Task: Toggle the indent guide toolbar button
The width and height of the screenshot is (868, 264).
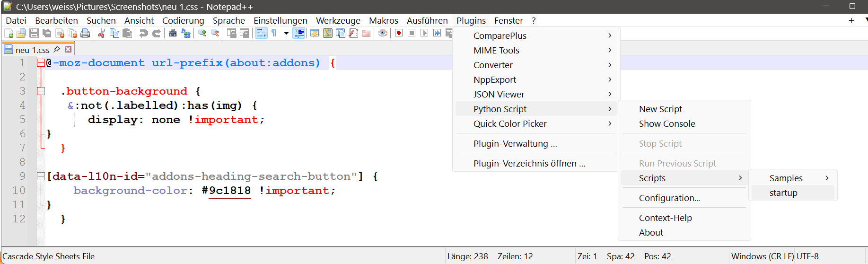Action: (x=299, y=33)
